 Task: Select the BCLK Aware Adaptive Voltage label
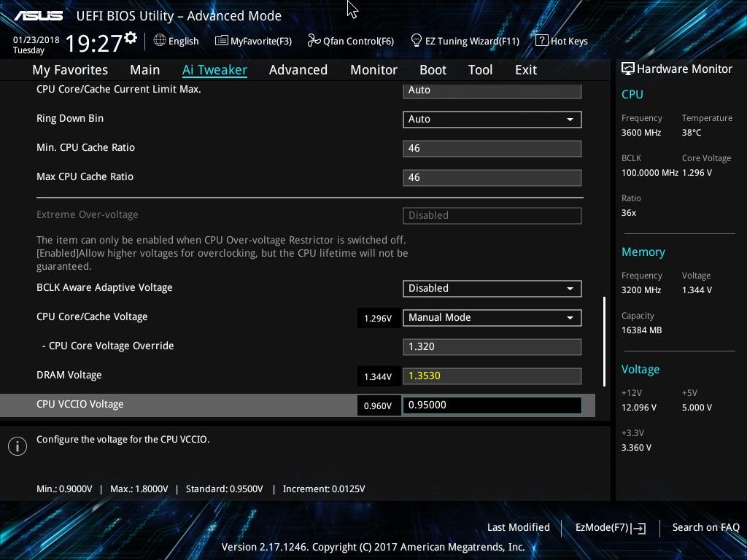[x=104, y=287]
